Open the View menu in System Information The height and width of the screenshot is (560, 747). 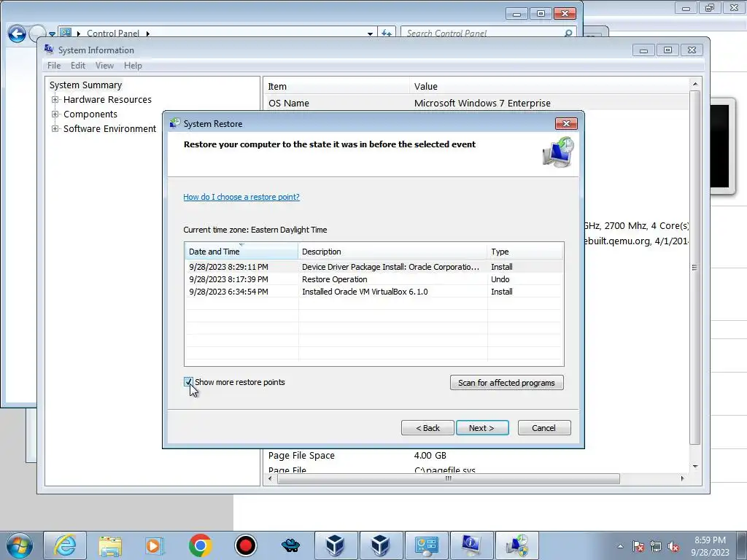[104, 66]
